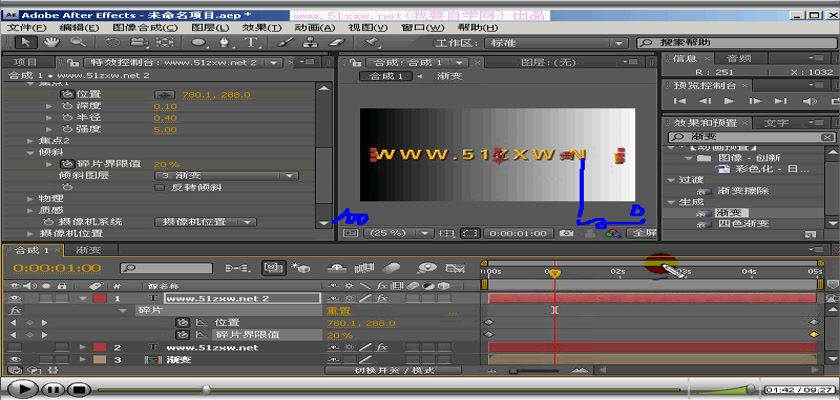Select the Rotation tool
Screen dimensions: 840x400
click(x=114, y=42)
